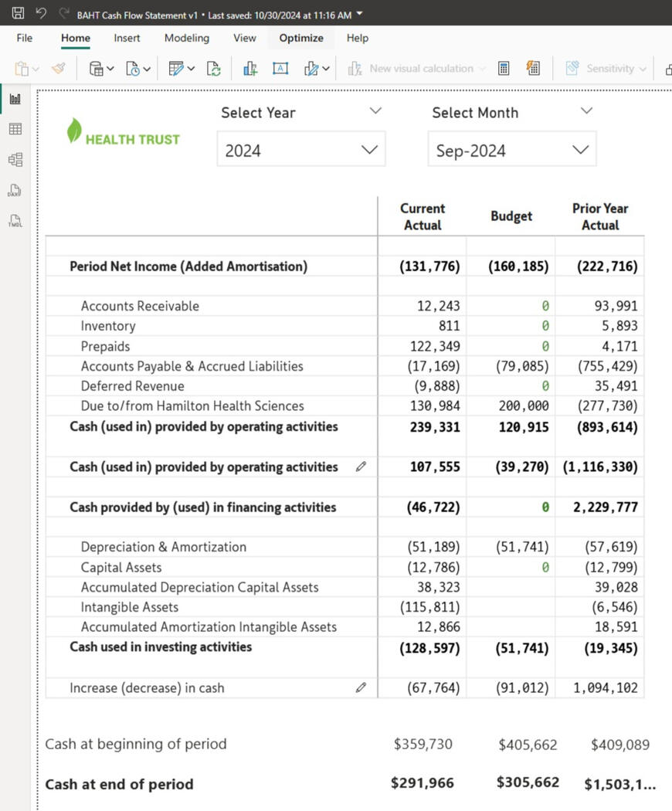Click the edit pencil beside Increase (decrease) in cash

tap(361, 687)
